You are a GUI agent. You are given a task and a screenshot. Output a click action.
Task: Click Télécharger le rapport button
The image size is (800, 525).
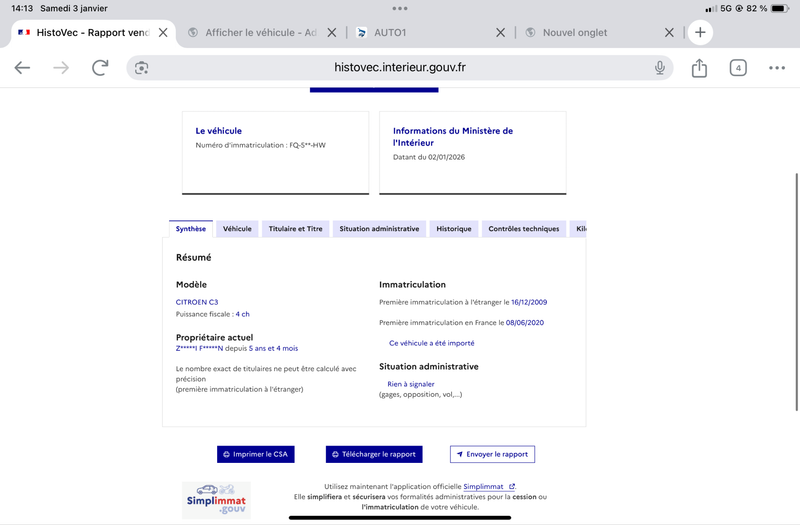pos(374,454)
